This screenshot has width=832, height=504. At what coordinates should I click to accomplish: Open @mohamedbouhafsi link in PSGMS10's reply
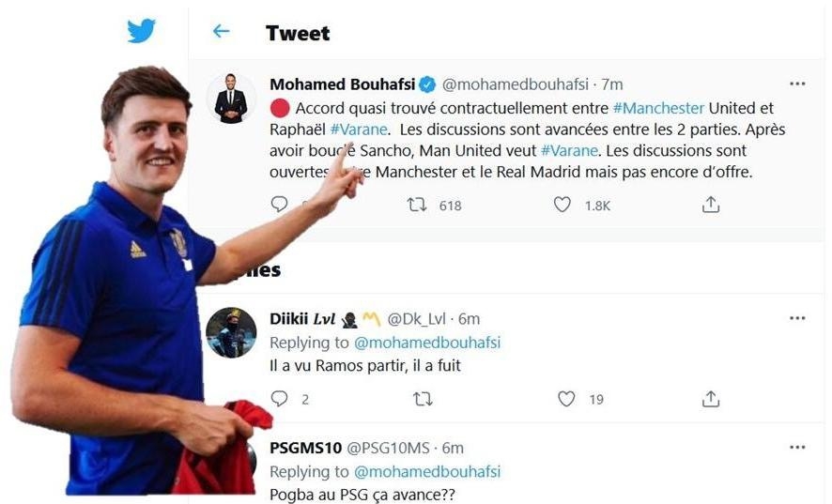(x=427, y=472)
